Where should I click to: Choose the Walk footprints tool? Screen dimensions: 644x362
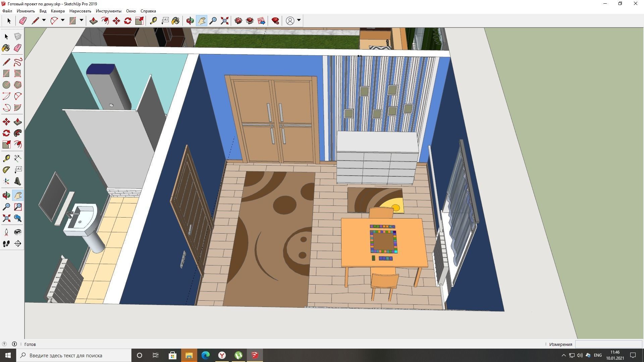point(6,244)
